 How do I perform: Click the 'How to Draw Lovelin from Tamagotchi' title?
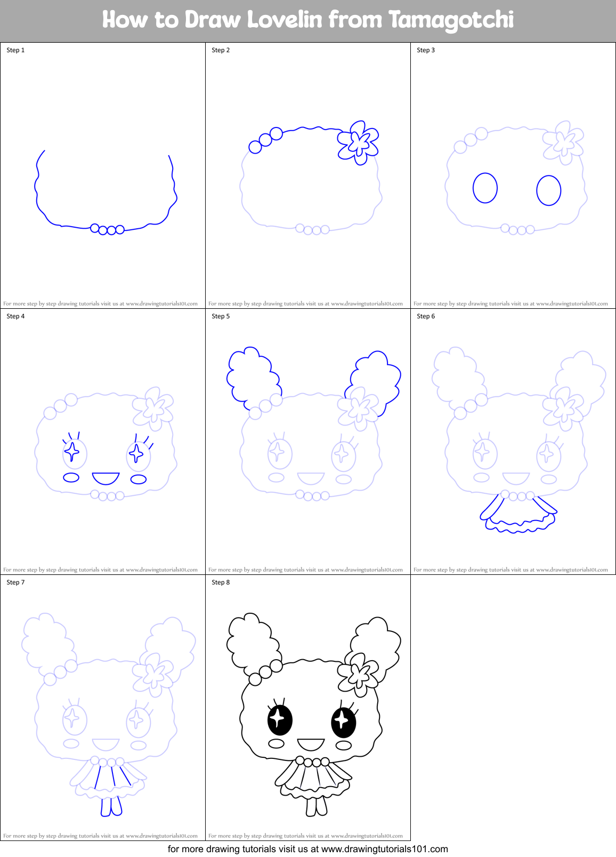[x=308, y=20]
